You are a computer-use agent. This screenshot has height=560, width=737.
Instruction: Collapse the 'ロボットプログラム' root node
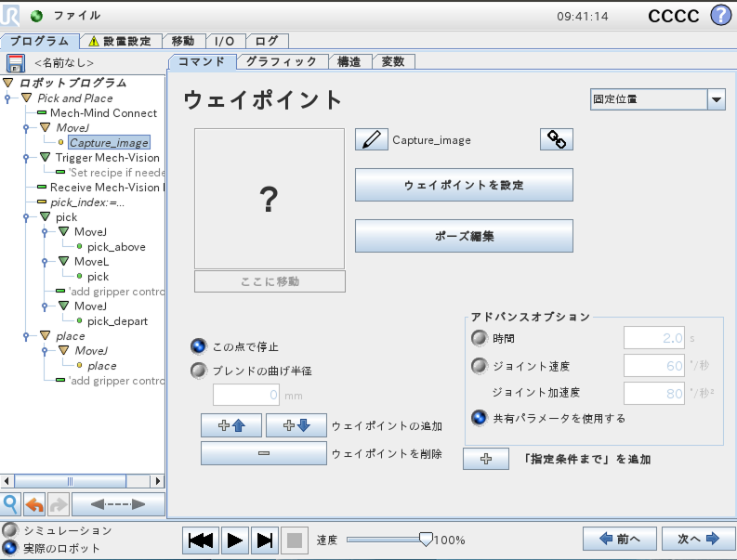point(8,84)
